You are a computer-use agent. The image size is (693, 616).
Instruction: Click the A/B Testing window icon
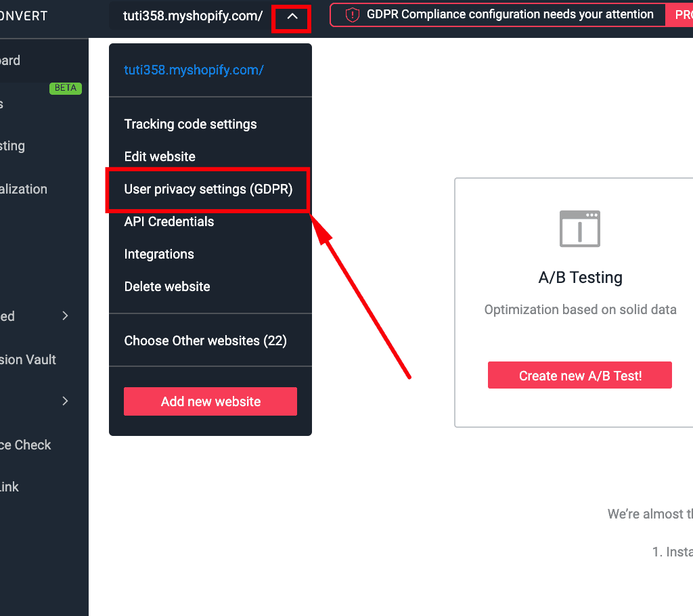tap(580, 229)
